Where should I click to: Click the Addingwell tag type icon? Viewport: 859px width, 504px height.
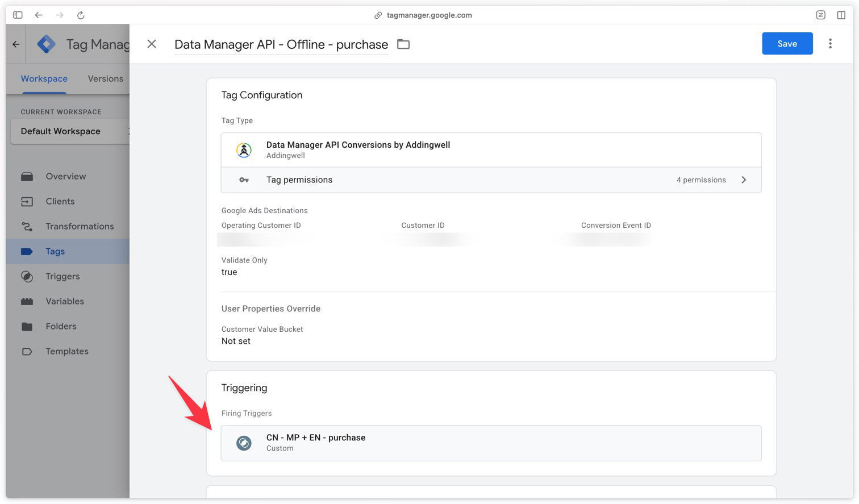click(x=244, y=150)
